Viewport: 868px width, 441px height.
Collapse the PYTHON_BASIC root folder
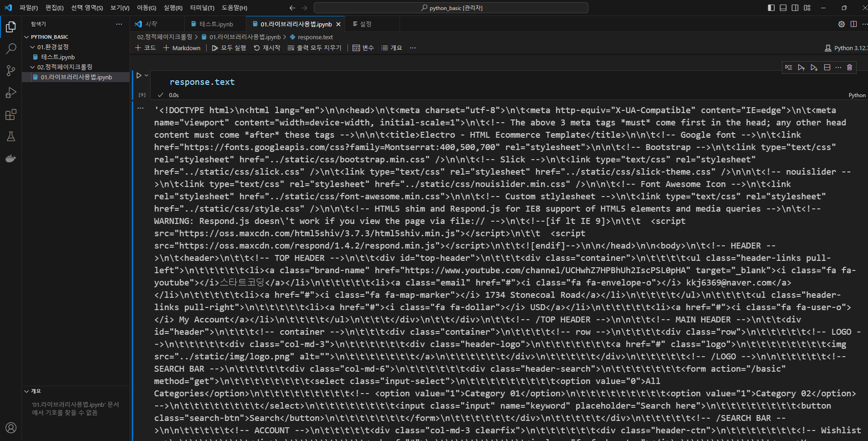26,37
